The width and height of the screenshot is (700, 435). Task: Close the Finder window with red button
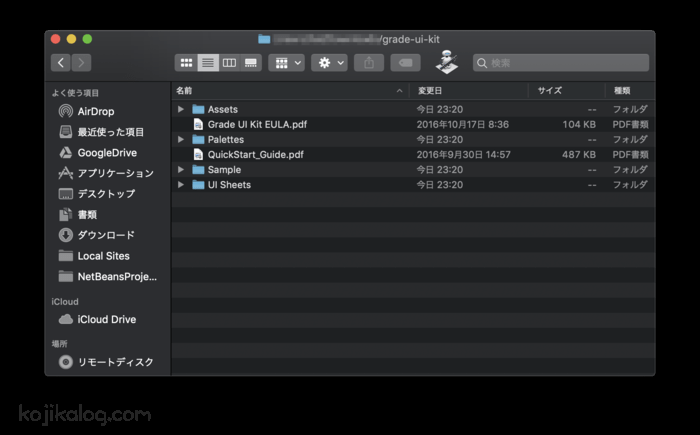coord(55,39)
